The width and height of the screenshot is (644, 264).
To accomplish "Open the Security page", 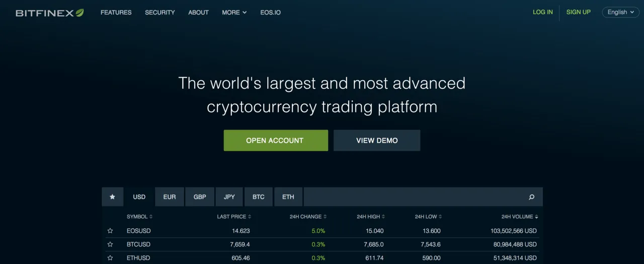I will [x=160, y=13].
